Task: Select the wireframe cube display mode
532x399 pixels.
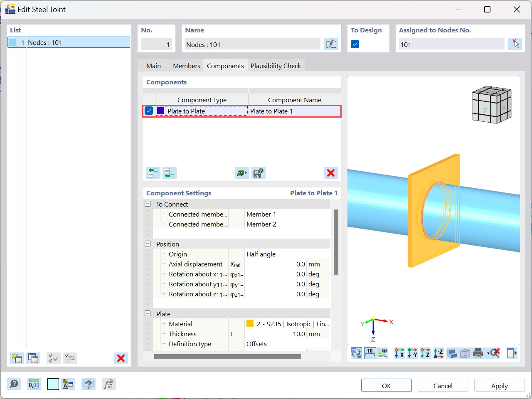Action: (x=464, y=353)
